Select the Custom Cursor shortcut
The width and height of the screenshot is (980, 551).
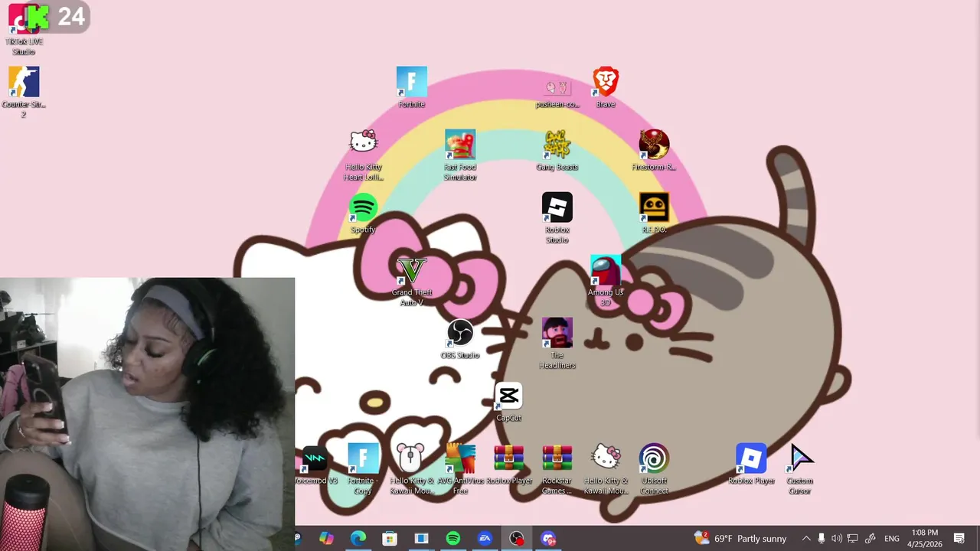[799, 469]
